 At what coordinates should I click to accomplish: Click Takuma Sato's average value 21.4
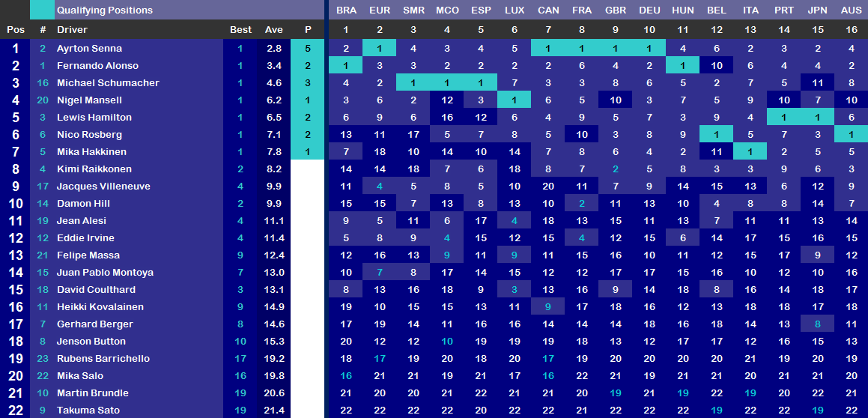[274, 411]
